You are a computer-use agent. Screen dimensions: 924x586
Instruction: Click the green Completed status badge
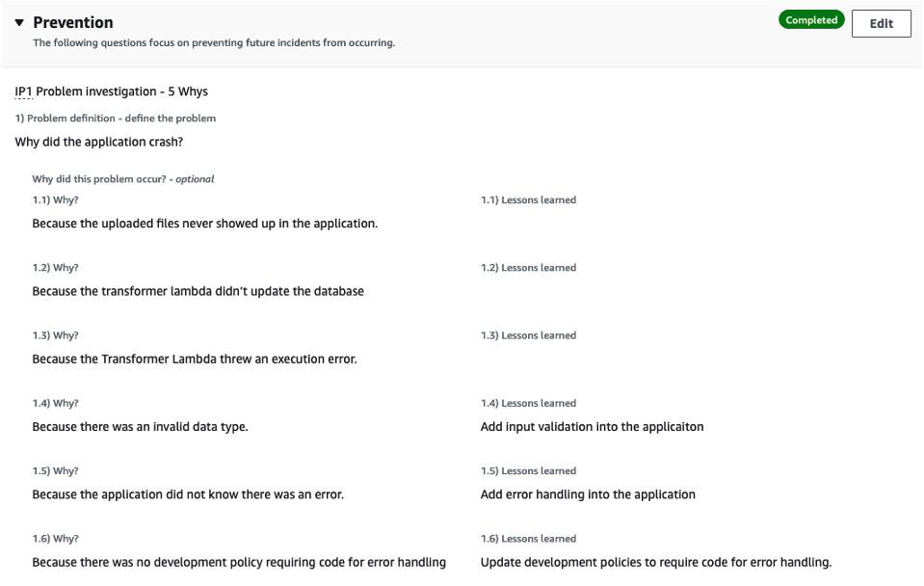810,19
